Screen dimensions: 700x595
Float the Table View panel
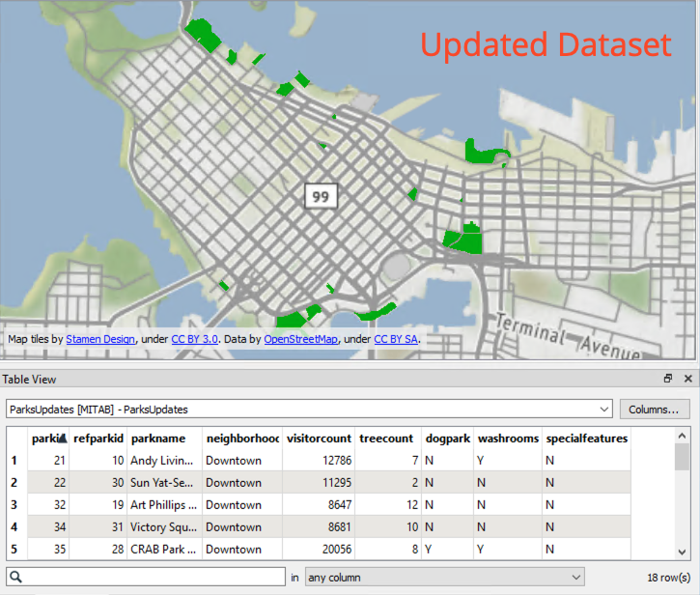point(667,379)
